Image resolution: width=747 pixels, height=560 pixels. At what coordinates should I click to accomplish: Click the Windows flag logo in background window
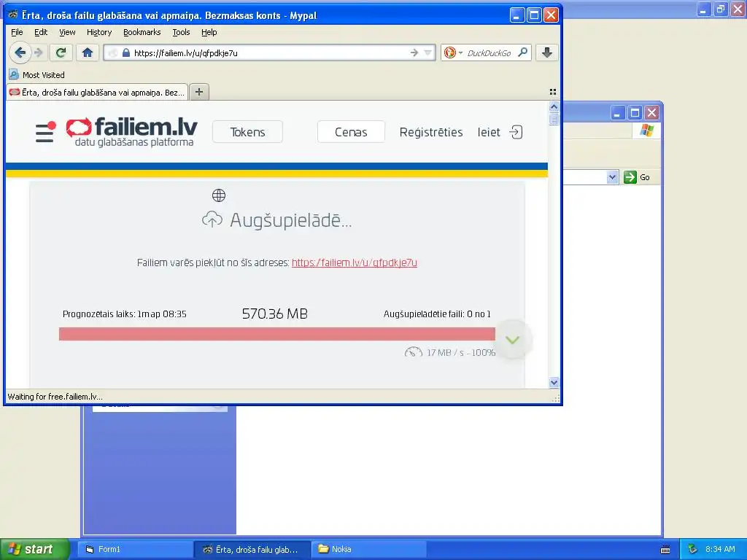pyautogui.click(x=647, y=130)
